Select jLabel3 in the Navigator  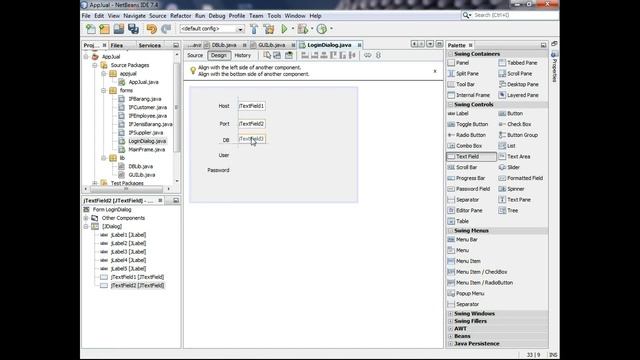coord(128,252)
